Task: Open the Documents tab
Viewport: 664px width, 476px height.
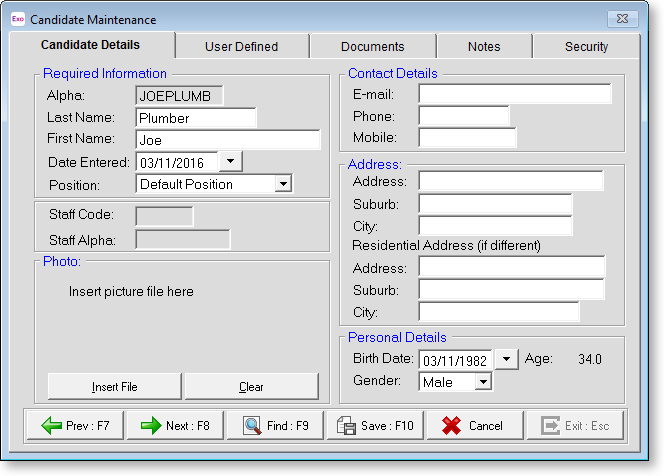Action: [372, 46]
